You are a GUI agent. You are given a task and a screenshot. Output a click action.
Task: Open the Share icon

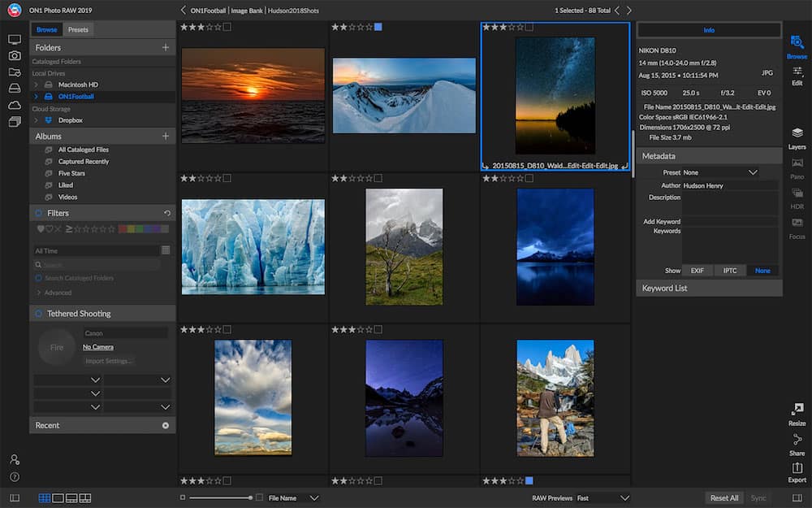(x=797, y=441)
